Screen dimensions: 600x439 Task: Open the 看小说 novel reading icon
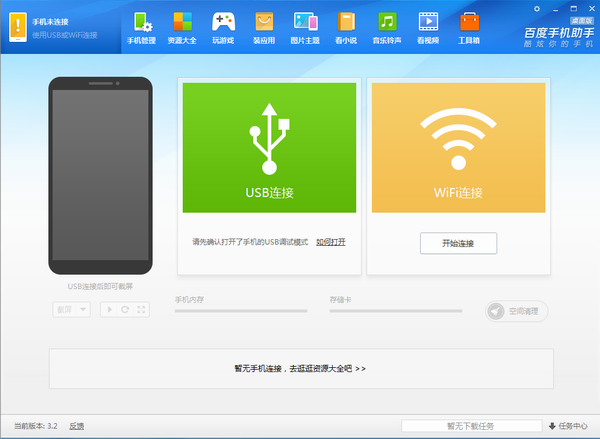point(346,21)
